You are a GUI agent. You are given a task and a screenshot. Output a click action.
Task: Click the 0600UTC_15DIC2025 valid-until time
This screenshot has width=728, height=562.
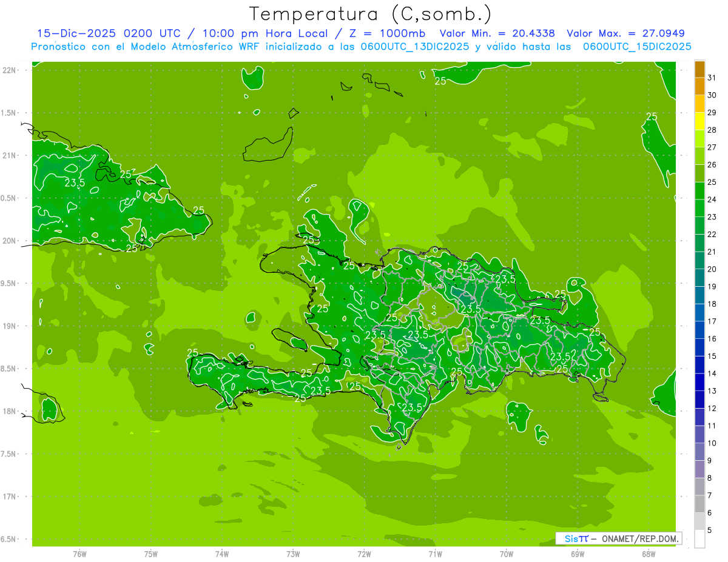coord(637,47)
